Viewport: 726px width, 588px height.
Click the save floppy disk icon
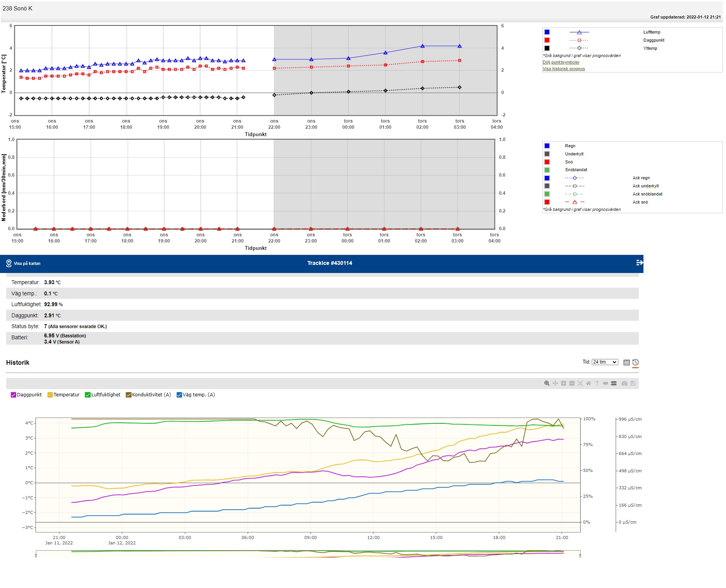[633, 383]
